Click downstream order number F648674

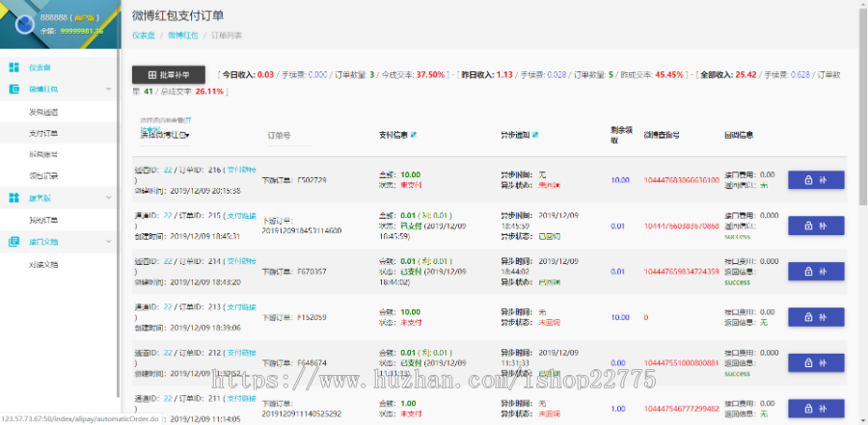click(x=312, y=363)
